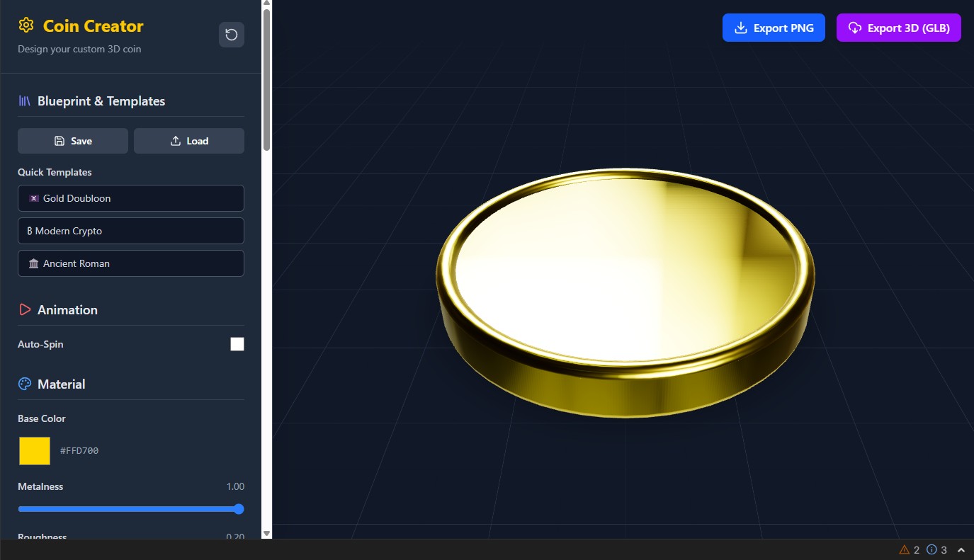Click the Design your custom 3D coin subtitle
The width and height of the screenshot is (974, 560).
click(x=79, y=49)
